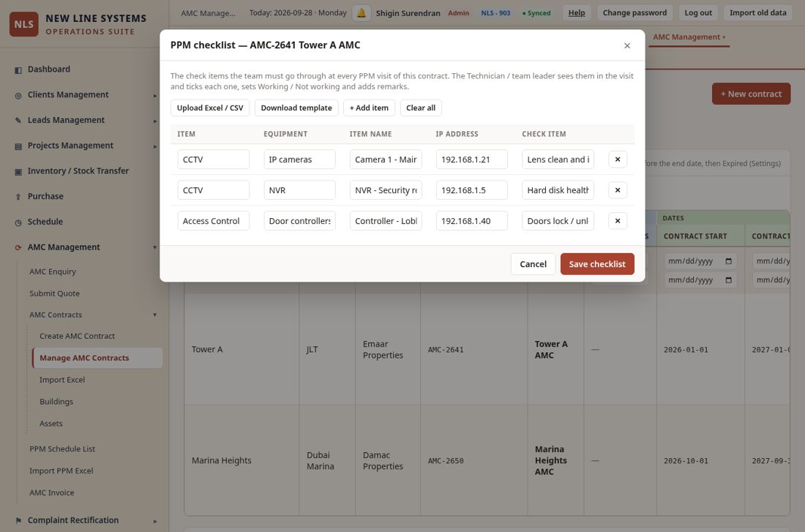
Task: Click Upload Excel / CSV button
Action: 210,108
